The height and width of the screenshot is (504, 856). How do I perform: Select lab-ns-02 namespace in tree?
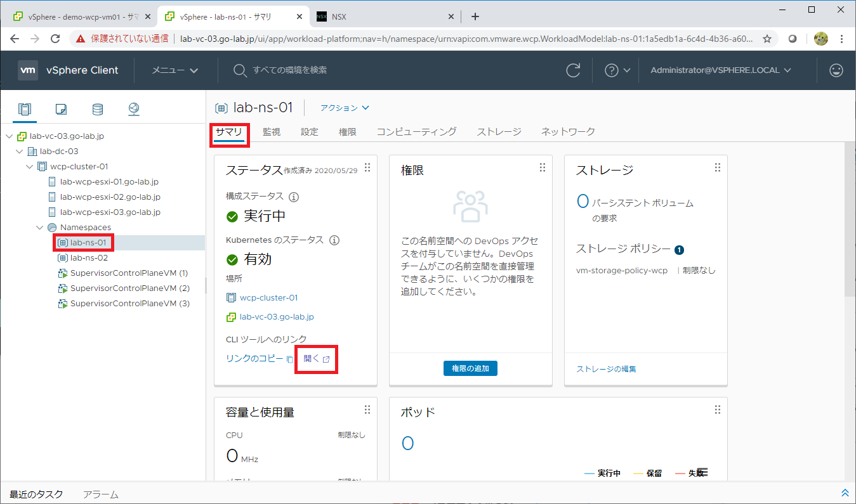tap(89, 258)
